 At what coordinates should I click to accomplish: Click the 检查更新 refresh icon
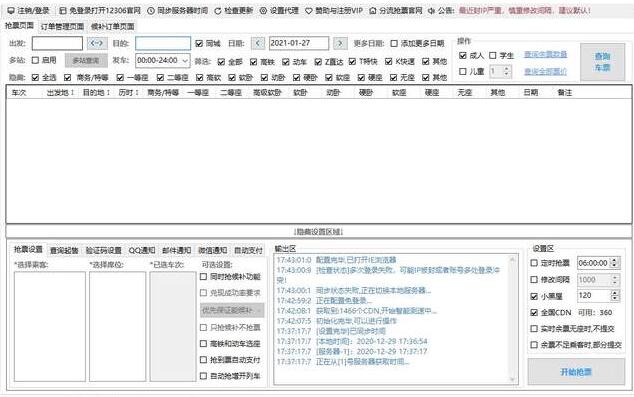click(x=218, y=11)
